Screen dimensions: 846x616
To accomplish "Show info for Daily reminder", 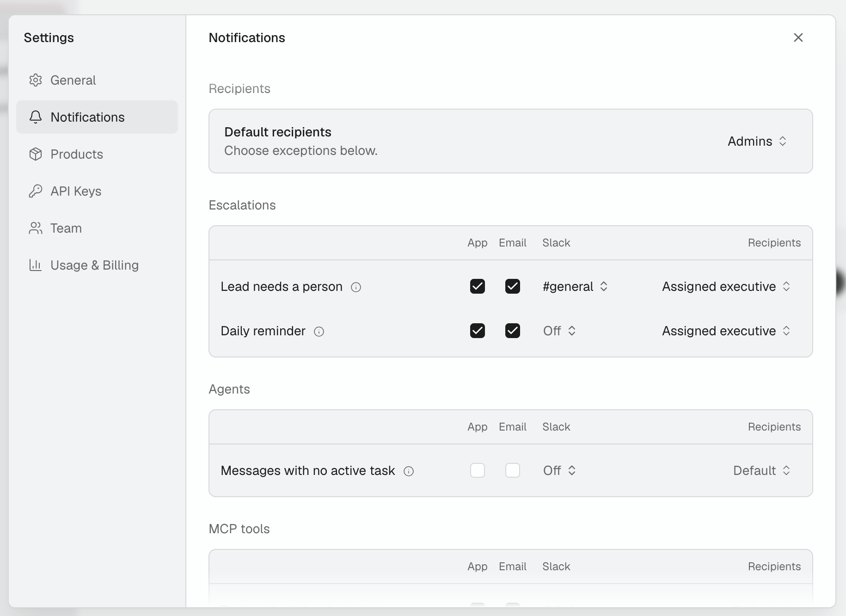I will (319, 332).
